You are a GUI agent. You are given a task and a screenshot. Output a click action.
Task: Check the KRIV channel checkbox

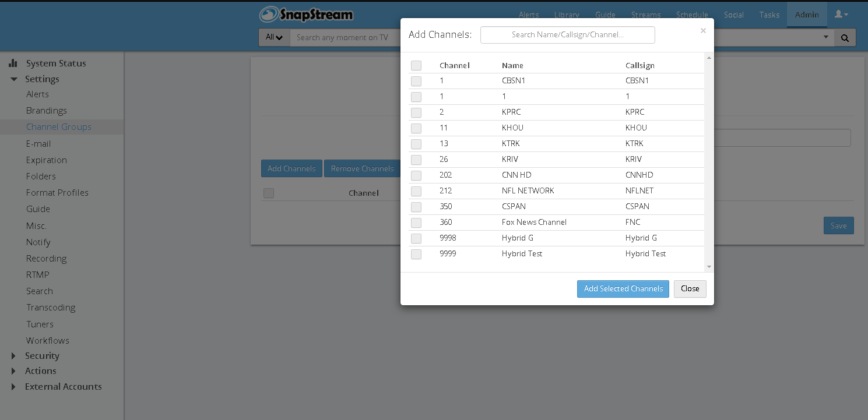416,160
